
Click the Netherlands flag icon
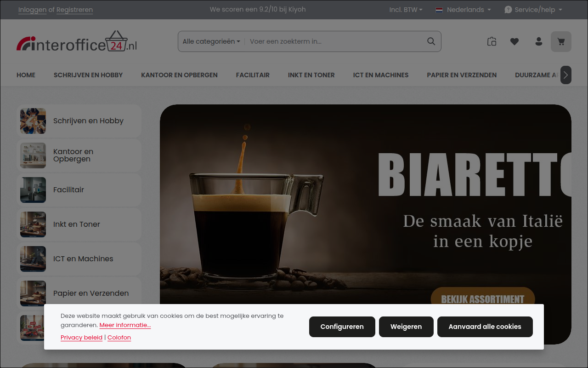click(439, 10)
